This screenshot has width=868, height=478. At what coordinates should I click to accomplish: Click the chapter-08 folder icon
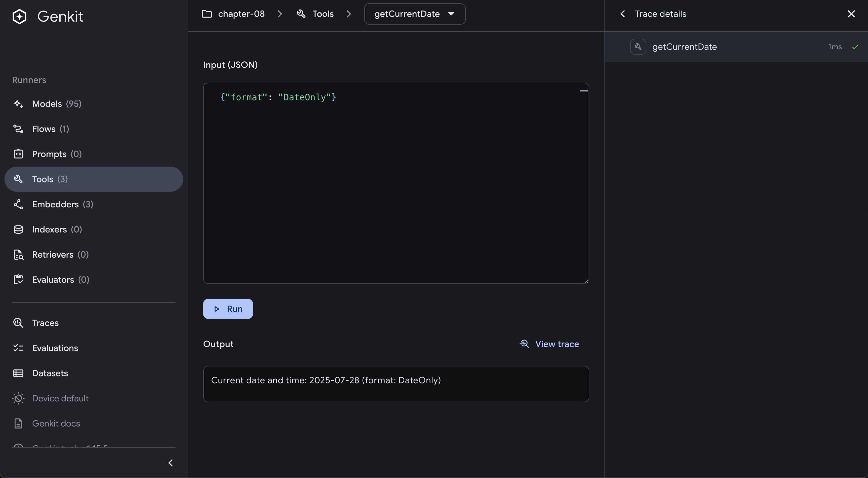[x=206, y=14]
